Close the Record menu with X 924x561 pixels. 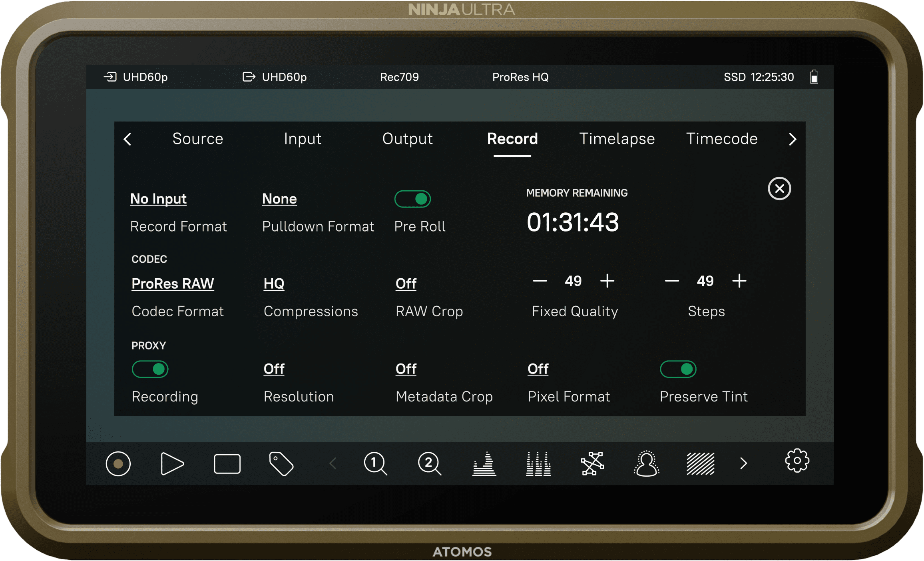click(779, 188)
